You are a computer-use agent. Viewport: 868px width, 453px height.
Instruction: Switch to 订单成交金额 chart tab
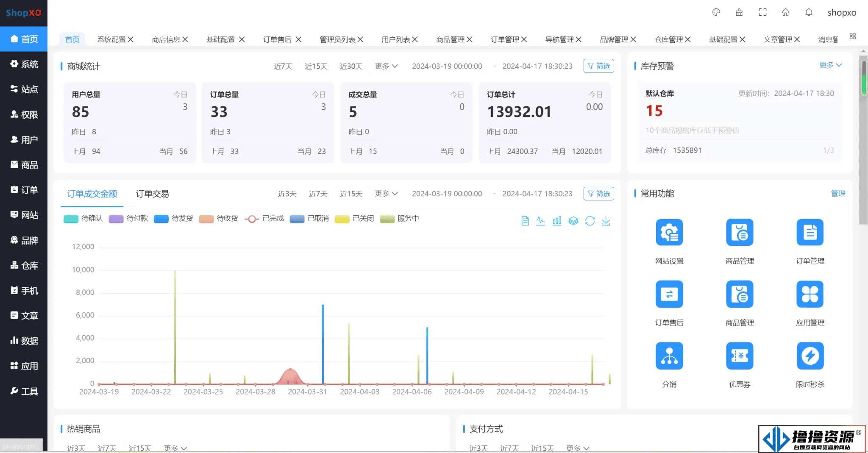coord(92,194)
